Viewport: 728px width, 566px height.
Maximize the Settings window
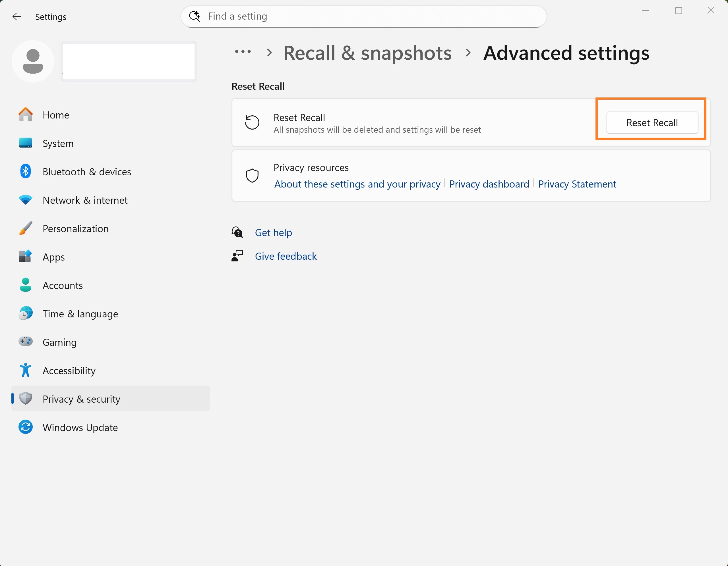pos(678,11)
